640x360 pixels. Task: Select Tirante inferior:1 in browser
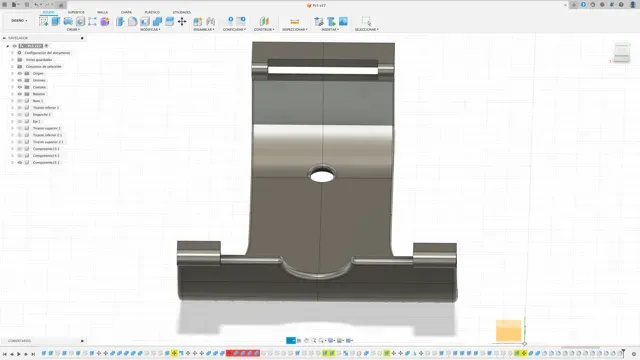coord(46,108)
